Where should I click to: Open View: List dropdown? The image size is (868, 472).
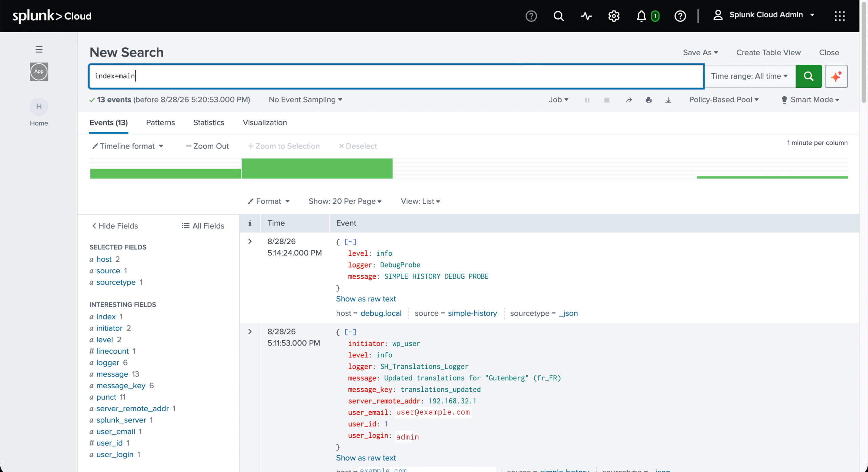[420, 201]
